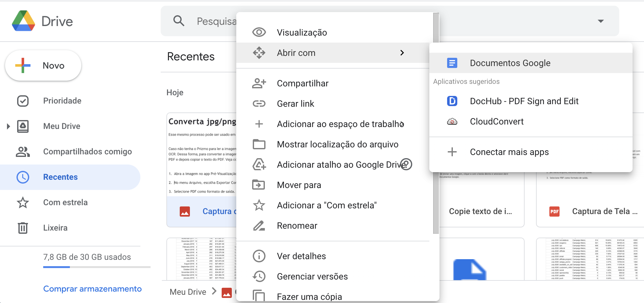
Task: Open search options dropdown arrow
Action: click(x=600, y=21)
